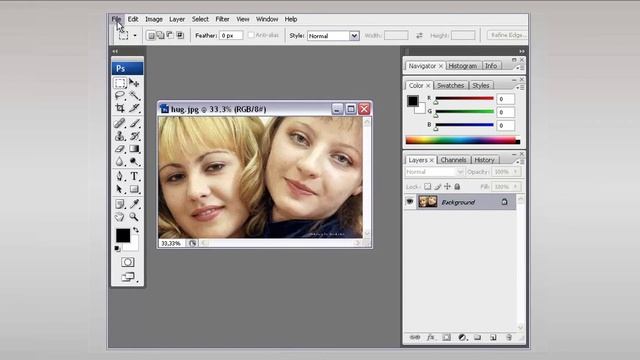The image size is (640, 360).
Task: Select the Brush tool
Action: click(134, 123)
